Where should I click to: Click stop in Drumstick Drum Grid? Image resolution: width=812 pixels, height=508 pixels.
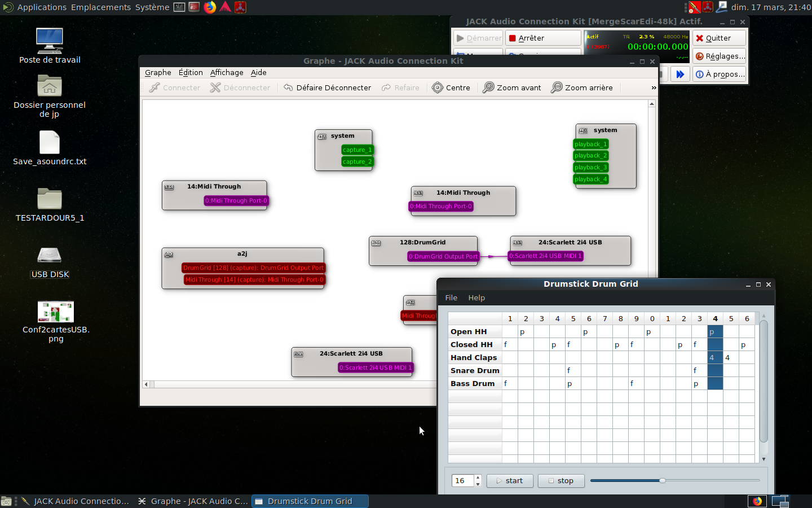pyautogui.click(x=561, y=481)
